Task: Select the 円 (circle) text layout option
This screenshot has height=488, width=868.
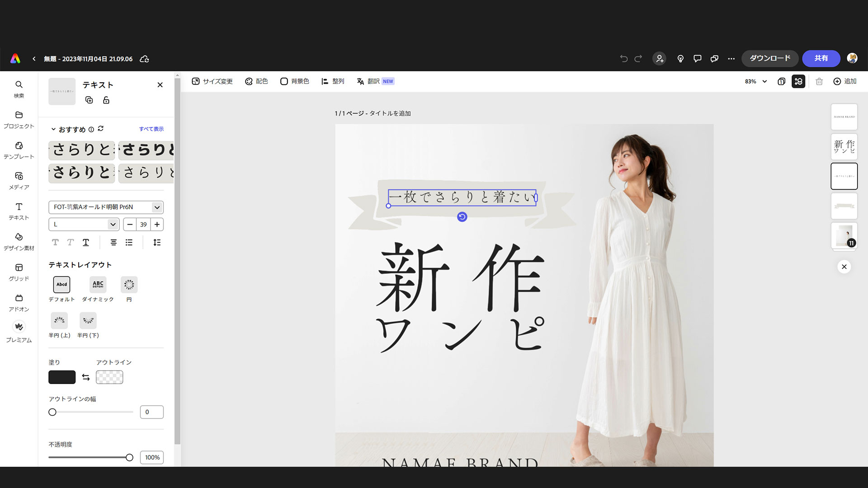Action: [129, 285]
